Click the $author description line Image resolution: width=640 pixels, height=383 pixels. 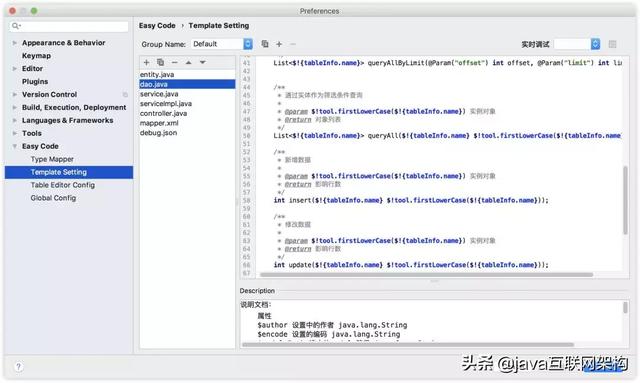point(332,325)
